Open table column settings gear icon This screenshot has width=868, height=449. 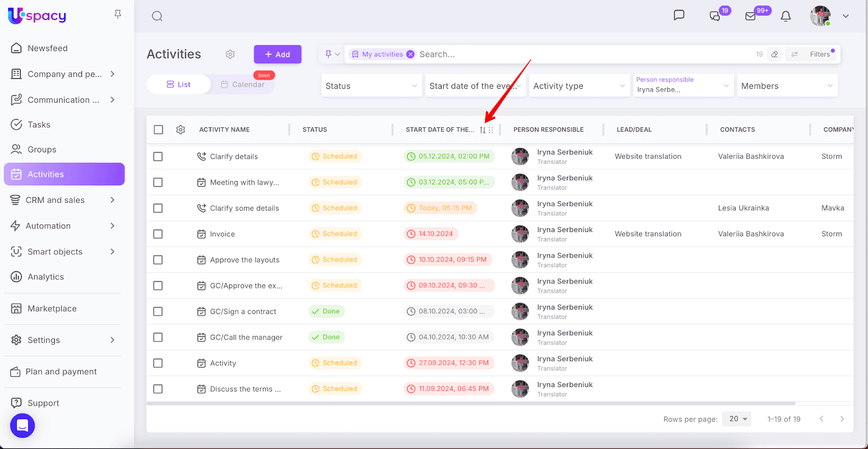point(181,130)
